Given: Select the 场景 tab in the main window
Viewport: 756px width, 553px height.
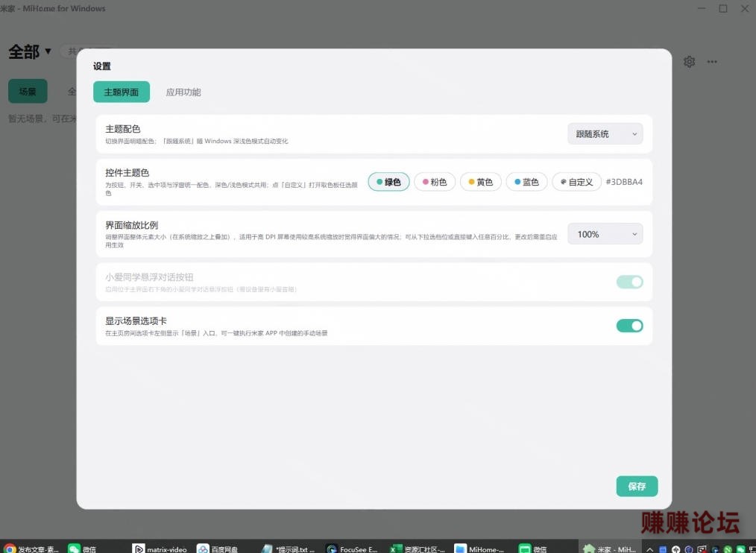Looking at the screenshot, I should pyautogui.click(x=28, y=91).
